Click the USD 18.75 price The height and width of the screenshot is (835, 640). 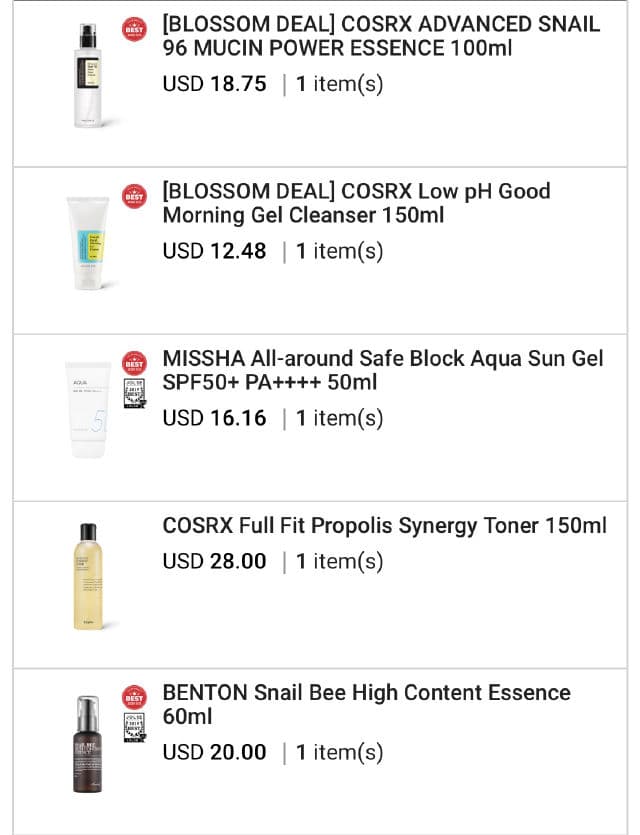point(215,84)
